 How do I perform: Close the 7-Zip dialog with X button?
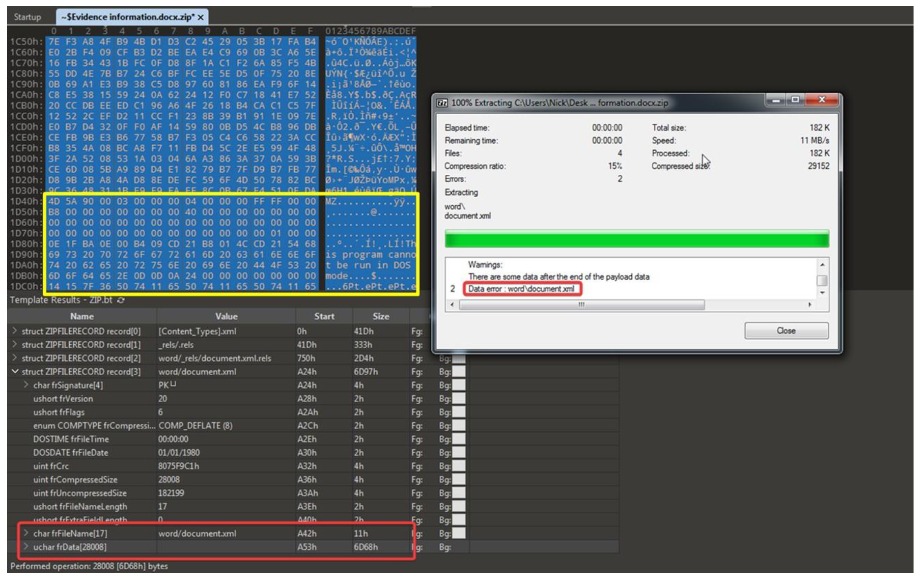coord(822,99)
